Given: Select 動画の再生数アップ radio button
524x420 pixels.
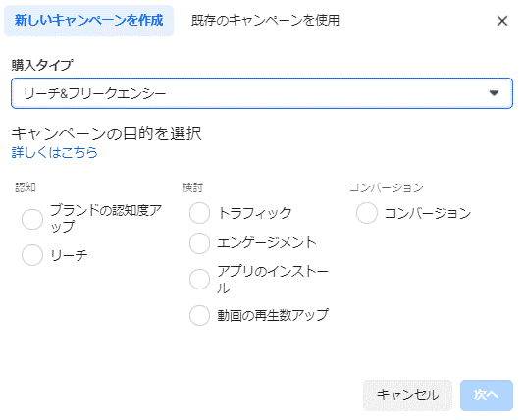Looking at the screenshot, I should click(199, 315).
